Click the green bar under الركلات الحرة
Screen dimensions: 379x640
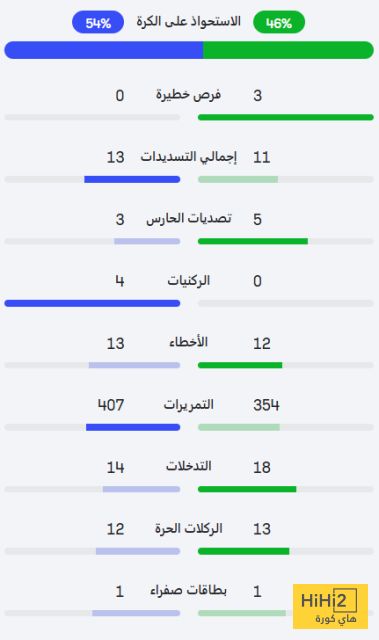(x=244, y=551)
